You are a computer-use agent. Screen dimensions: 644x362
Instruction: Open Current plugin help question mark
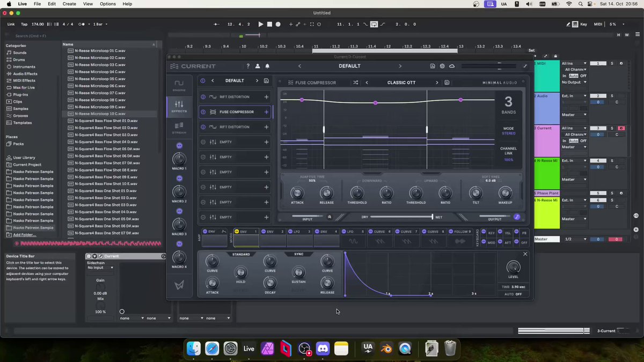247,66
